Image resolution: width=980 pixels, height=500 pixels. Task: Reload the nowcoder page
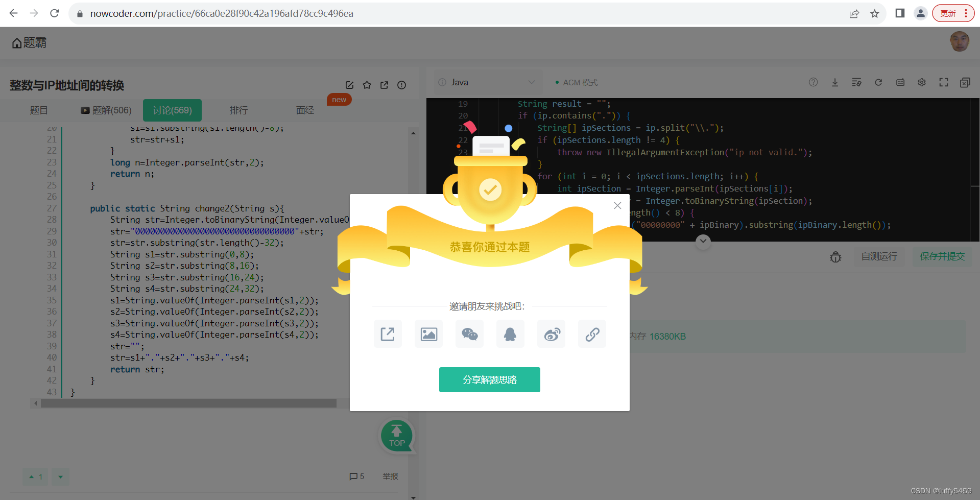[x=55, y=13]
